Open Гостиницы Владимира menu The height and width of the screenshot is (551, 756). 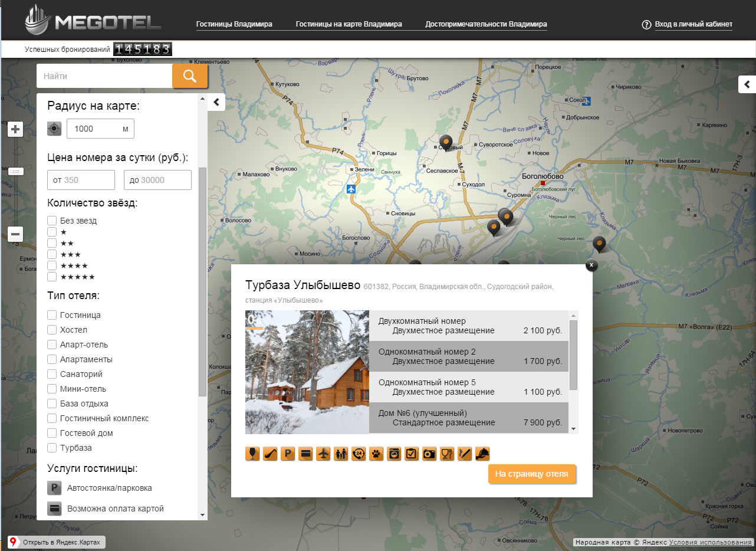click(x=234, y=24)
